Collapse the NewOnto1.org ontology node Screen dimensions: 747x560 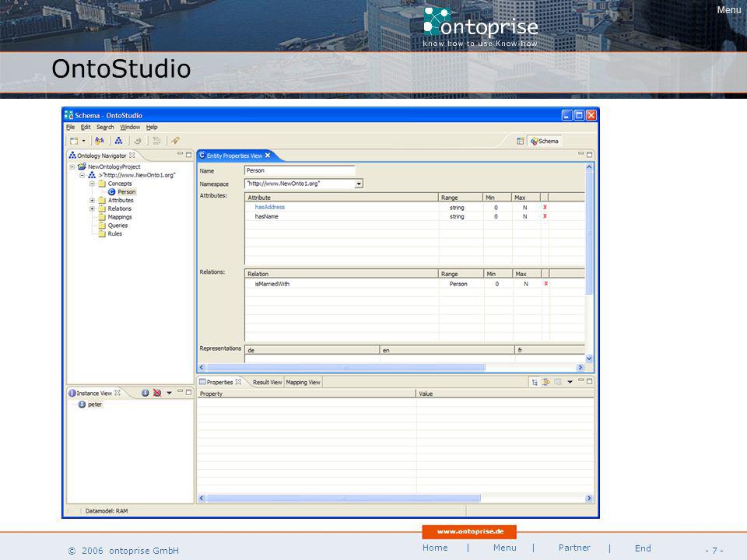[82, 175]
